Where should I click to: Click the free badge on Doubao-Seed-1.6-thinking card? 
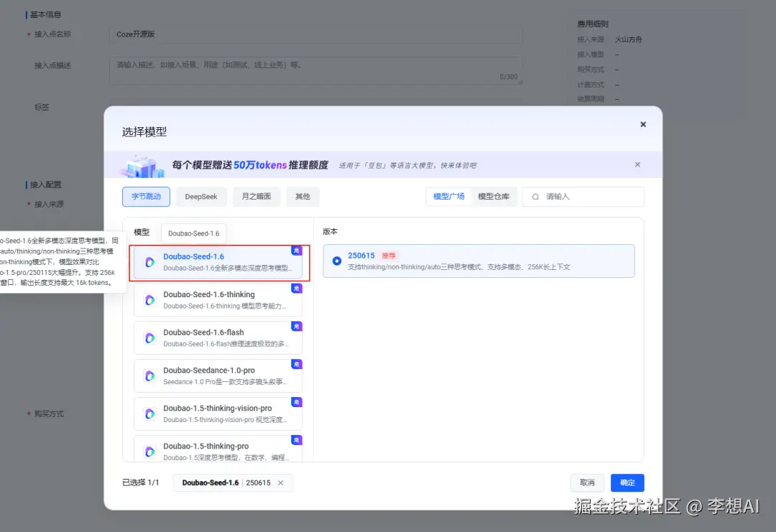[x=297, y=288]
